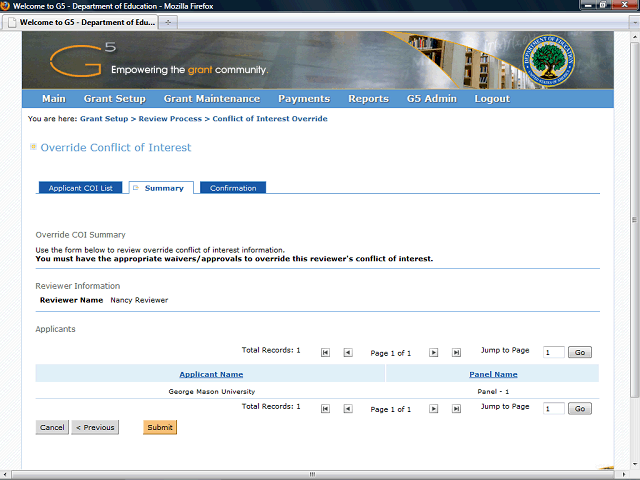
Task: Go to last page in top pager
Action: (x=456, y=353)
